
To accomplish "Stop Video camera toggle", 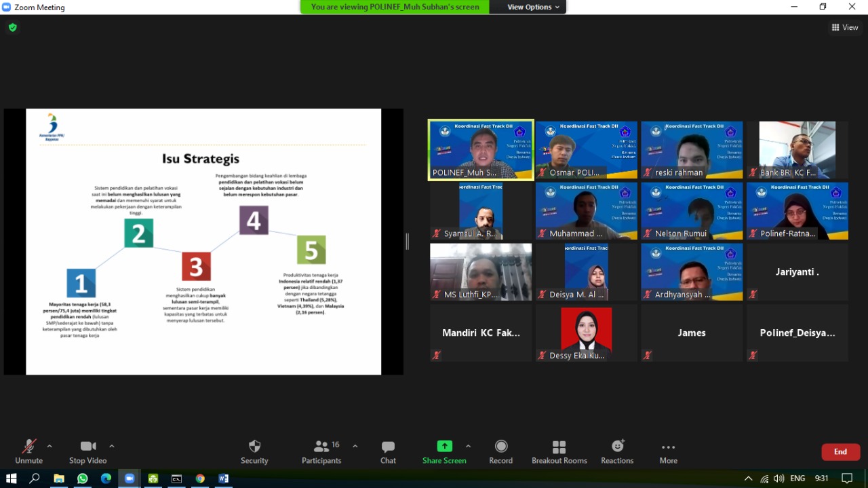I will [x=87, y=451].
